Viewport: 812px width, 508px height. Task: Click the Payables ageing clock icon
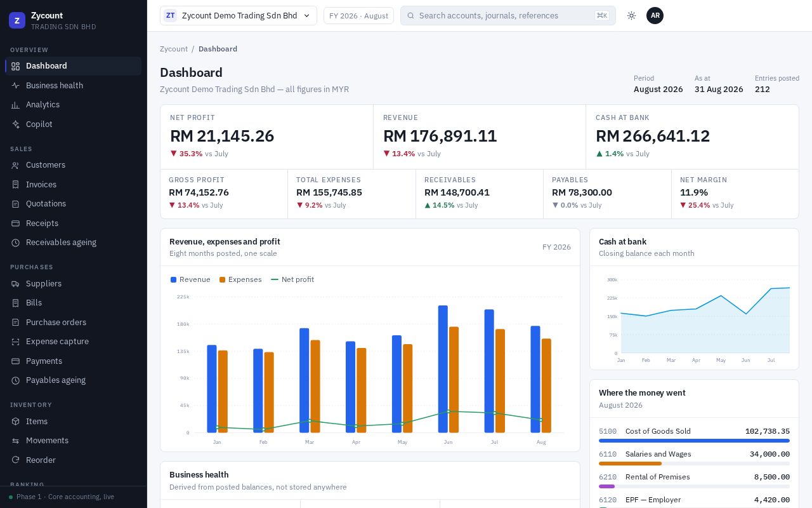[x=16, y=380]
